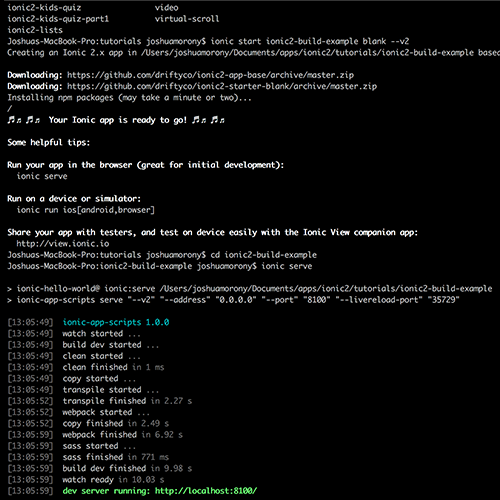The image size is (500, 500).
Task: Click the 'Some helpful tips:' heading
Action: (x=49, y=143)
